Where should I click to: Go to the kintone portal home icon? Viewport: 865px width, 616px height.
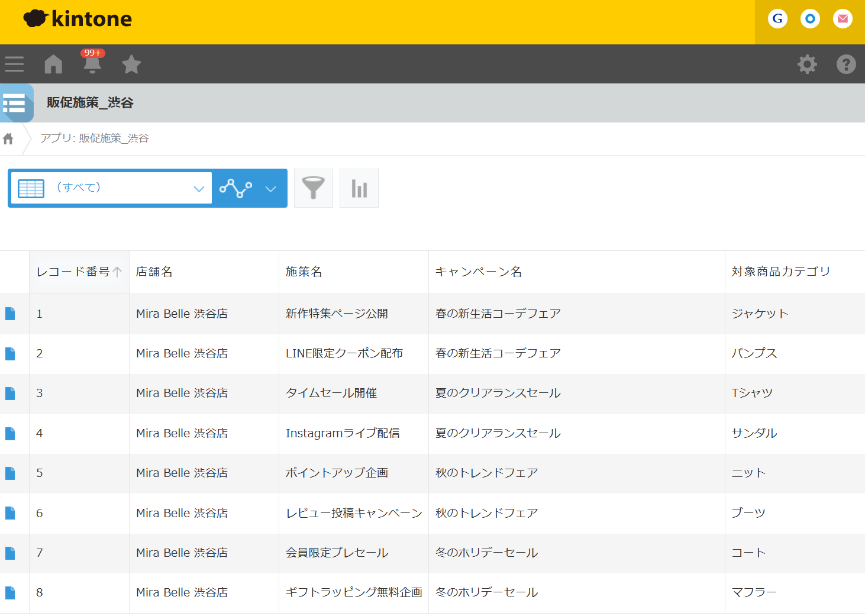[53, 64]
